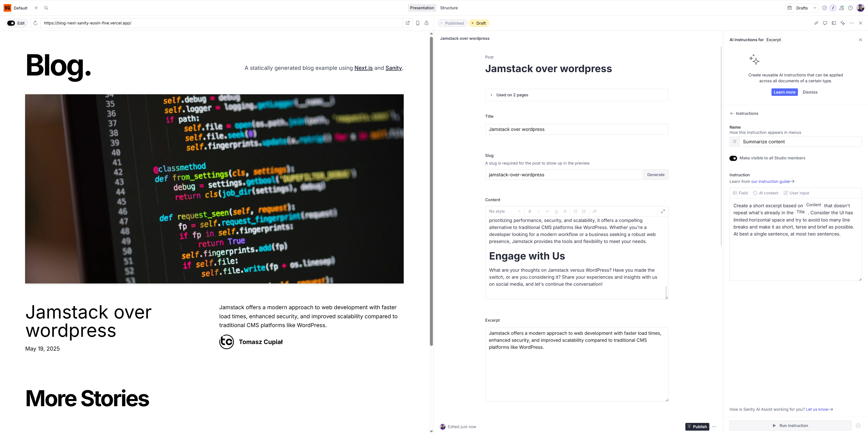Expand the Used on 2 pages section
868x434 pixels.
click(577, 95)
